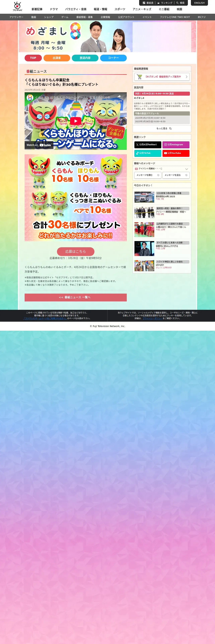Play the YouTube video

(76, 121)
